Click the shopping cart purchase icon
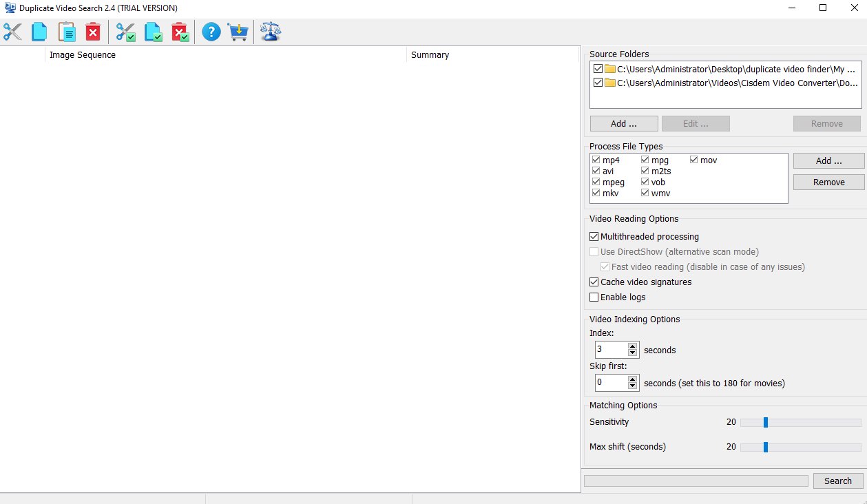Screen dimensions: 867x504 pos(238,31)
